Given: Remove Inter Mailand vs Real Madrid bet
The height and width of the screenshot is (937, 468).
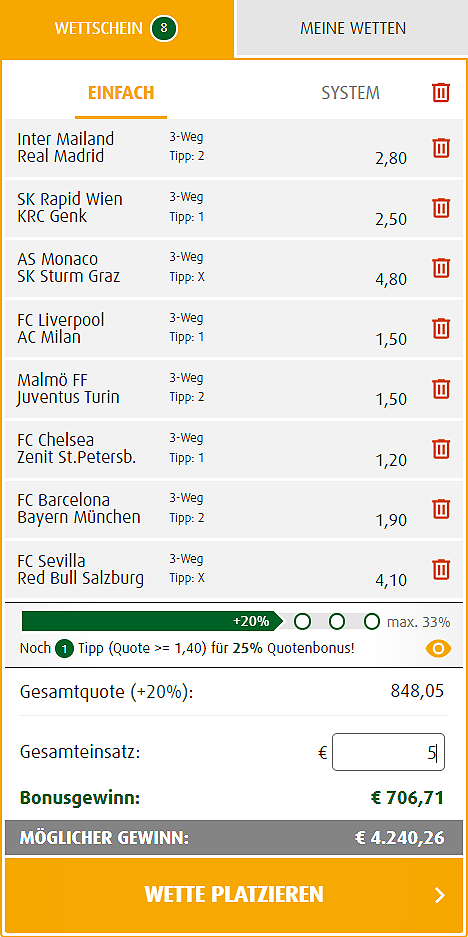Looking at the screenshot, I should [441, 148].
